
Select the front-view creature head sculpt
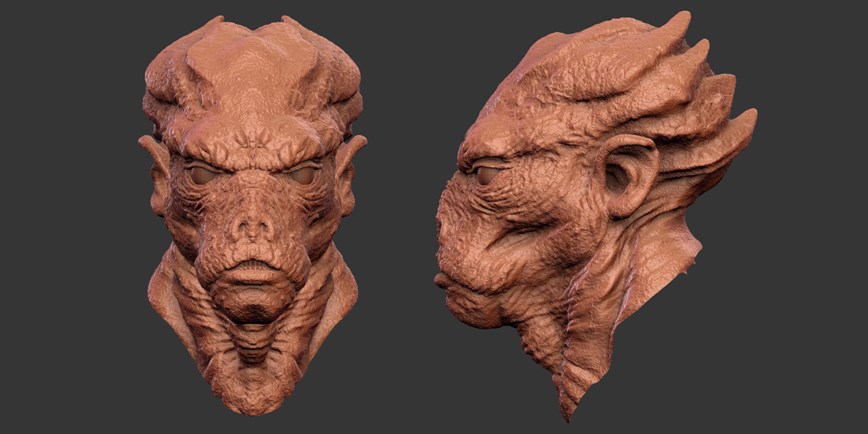[x=253, y=216]
